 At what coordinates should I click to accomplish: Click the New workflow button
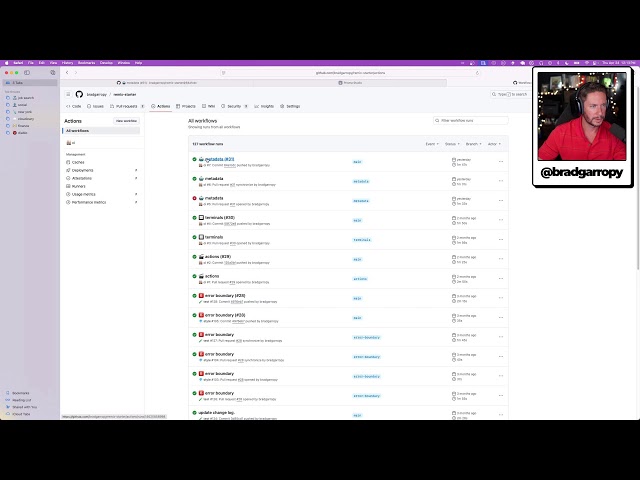point(126,121)
